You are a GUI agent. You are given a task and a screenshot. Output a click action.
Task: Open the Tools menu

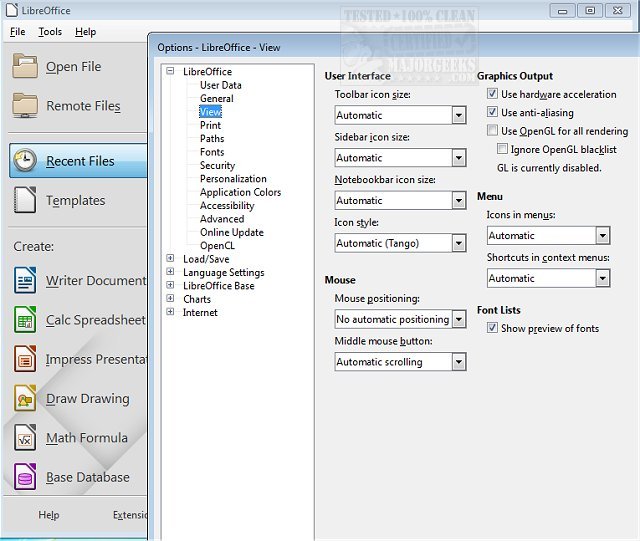(x=50, y=32)
